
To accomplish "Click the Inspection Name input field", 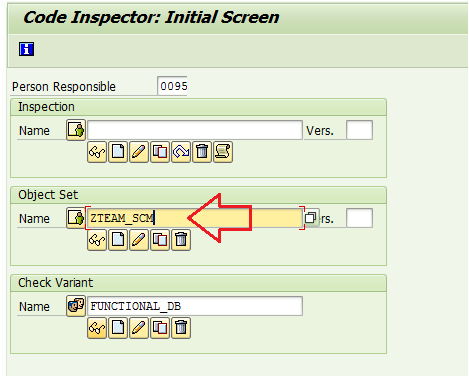I will [195, 130].
